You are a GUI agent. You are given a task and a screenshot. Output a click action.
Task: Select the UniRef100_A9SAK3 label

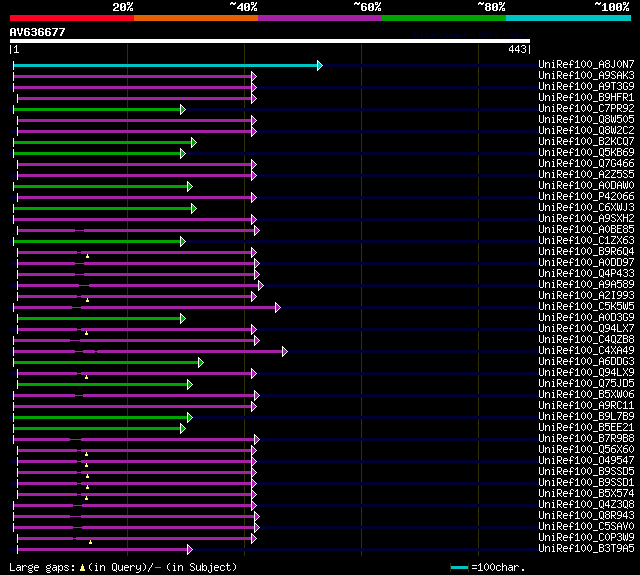(x=586, y=75)
